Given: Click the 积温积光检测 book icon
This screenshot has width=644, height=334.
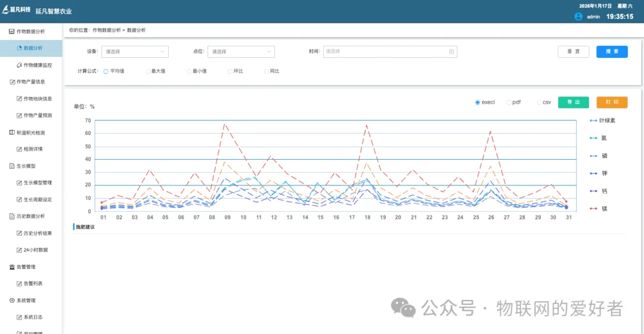Looking at the screenshot, I should tap(12, 132).
